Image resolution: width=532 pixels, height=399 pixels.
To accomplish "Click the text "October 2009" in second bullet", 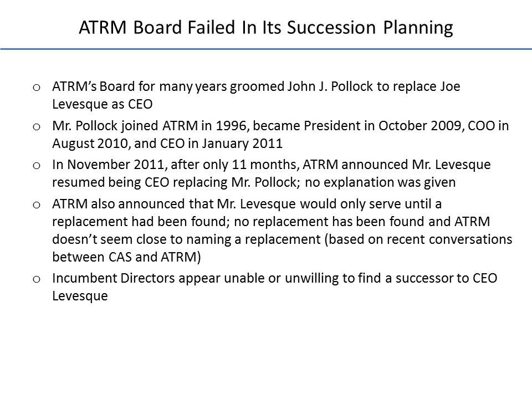I will coord(406,127).
